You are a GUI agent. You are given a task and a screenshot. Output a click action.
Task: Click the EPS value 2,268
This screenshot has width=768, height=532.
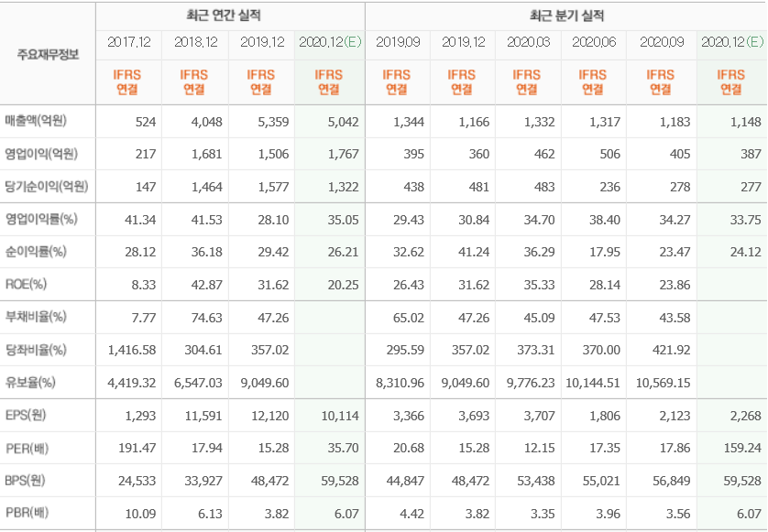point(746,416)
